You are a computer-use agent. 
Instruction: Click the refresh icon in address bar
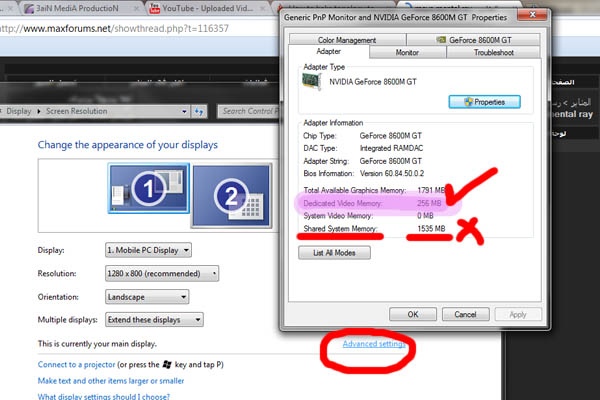point(199,111)
